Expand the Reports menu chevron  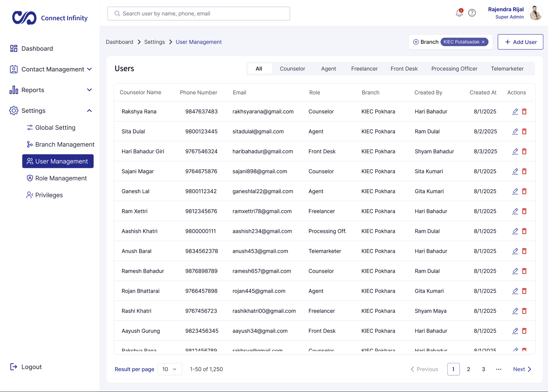(x=89, y=90)
